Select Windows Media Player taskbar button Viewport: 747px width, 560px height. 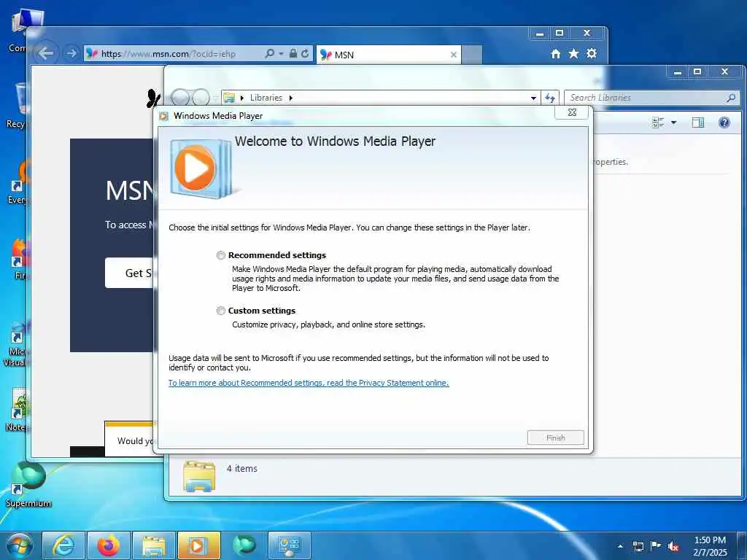(x=198, y=545)
